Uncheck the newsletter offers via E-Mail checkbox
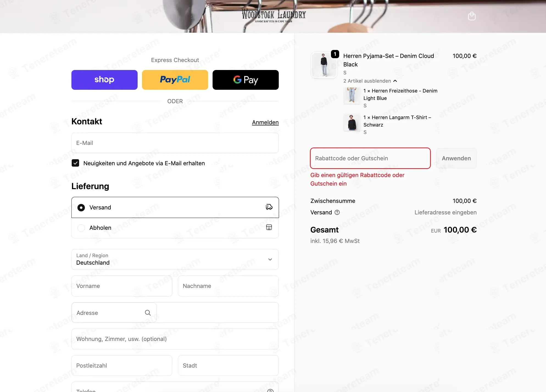Image resolution: width=546 pixels, height=392 pixels. [x=75, y=163]
